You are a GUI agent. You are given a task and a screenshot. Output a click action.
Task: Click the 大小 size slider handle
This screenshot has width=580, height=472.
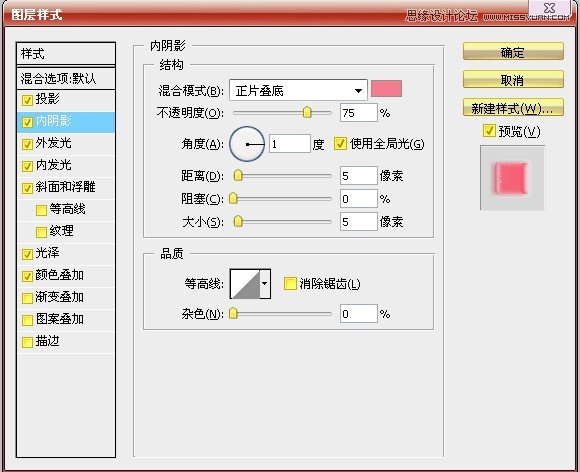tap(238, 222)
